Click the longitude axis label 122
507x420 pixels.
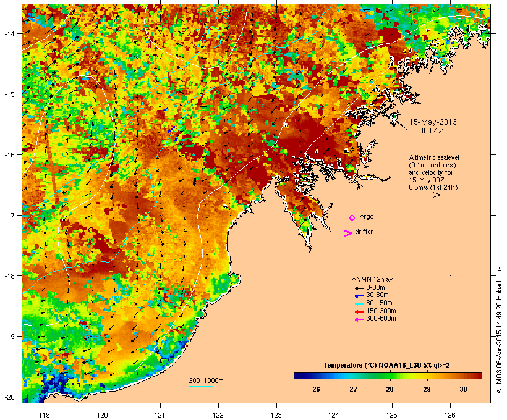218,415
